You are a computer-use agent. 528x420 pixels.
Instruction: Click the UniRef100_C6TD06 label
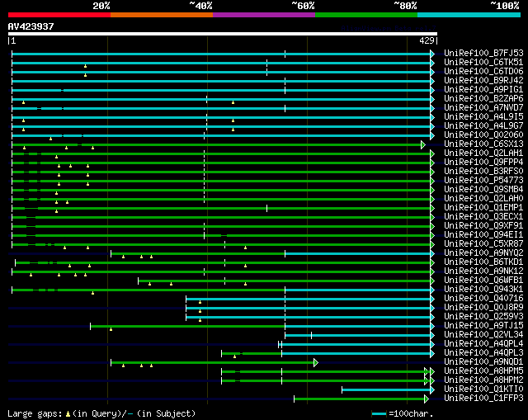(483, 72)
